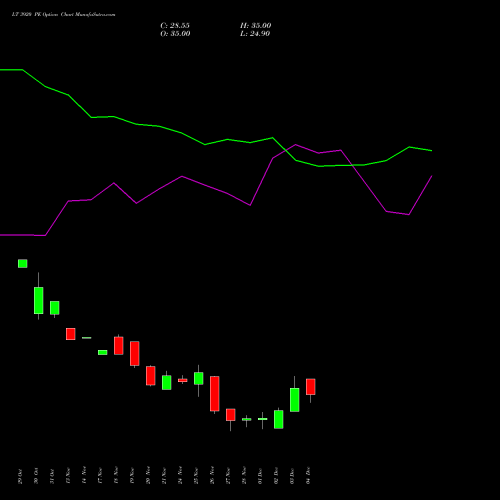Image resolution: width=500 pixels, height=500 pixels.
Task: Click the "20 Nov" date label
Action: pos(148,475)
